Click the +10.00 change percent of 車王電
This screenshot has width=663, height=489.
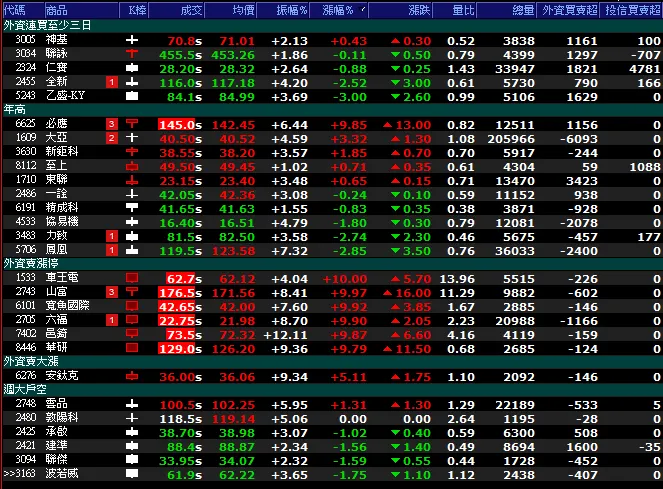click(x=345, y=279)
